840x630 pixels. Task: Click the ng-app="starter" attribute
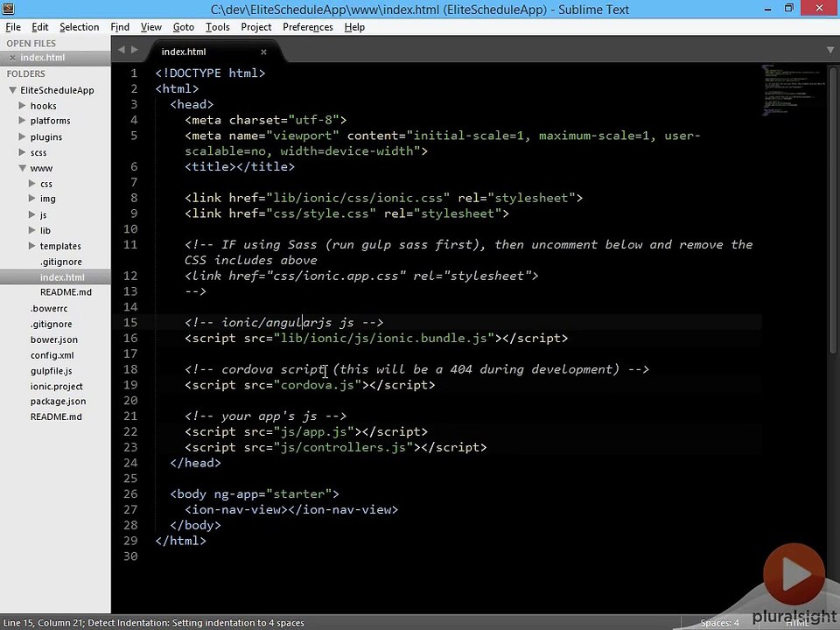coord(273,493)
